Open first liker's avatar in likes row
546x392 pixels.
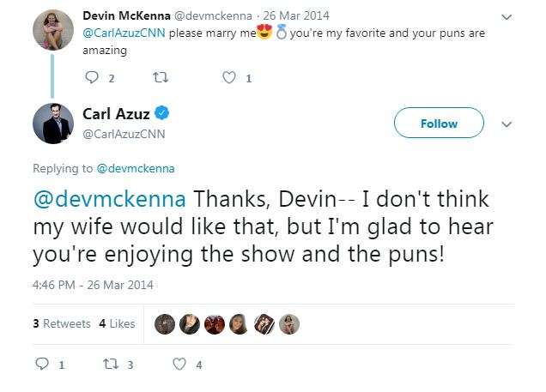point(165,324)
